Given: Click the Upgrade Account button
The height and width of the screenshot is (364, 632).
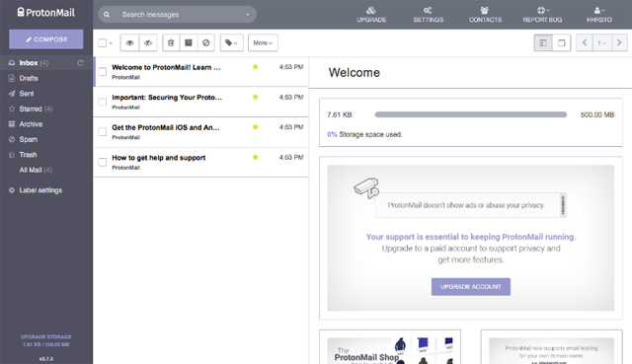Looking at the screenshot, I should click(471, 287).
